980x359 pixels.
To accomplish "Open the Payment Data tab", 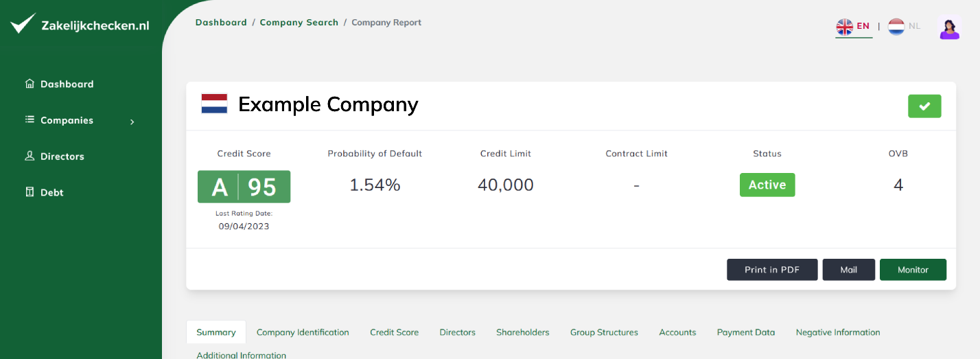I will tap(746, 332).
